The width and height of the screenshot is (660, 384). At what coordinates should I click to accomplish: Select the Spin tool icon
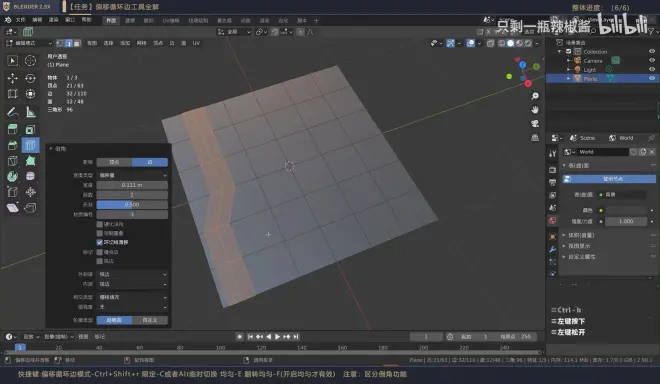pyautogui.click(x=12, y=176)
